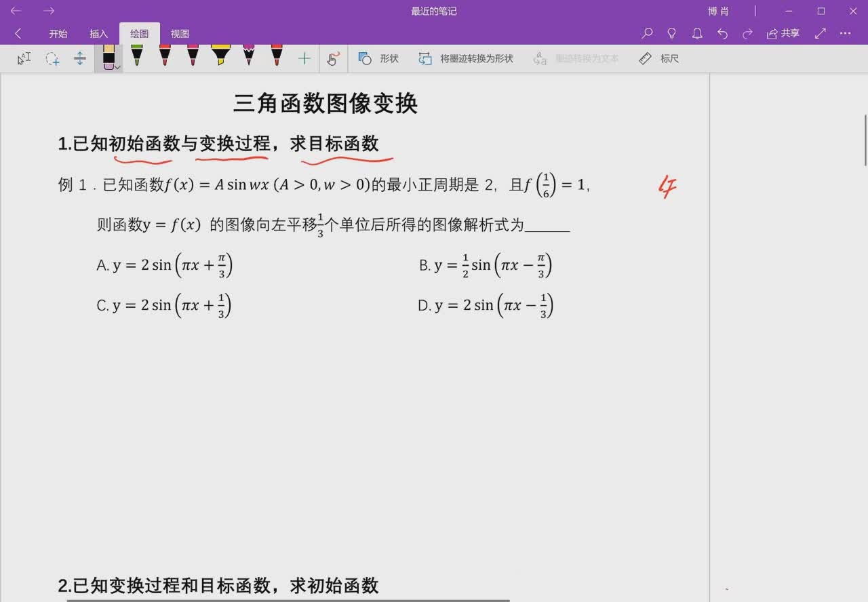Screen dimensions: 868x602
Task: Click 墨迹转换为文本 ink to text
Action: (576, 59)
